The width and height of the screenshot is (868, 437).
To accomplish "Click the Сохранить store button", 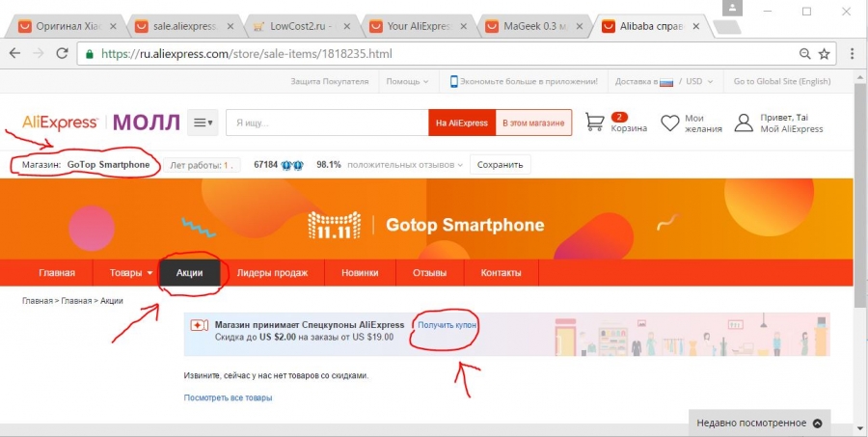I will 500,165.
